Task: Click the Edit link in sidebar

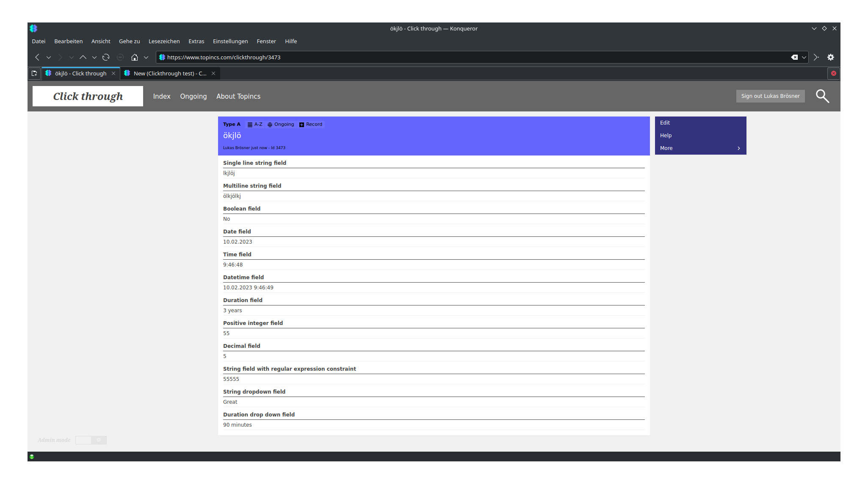Action: [665, 123]
